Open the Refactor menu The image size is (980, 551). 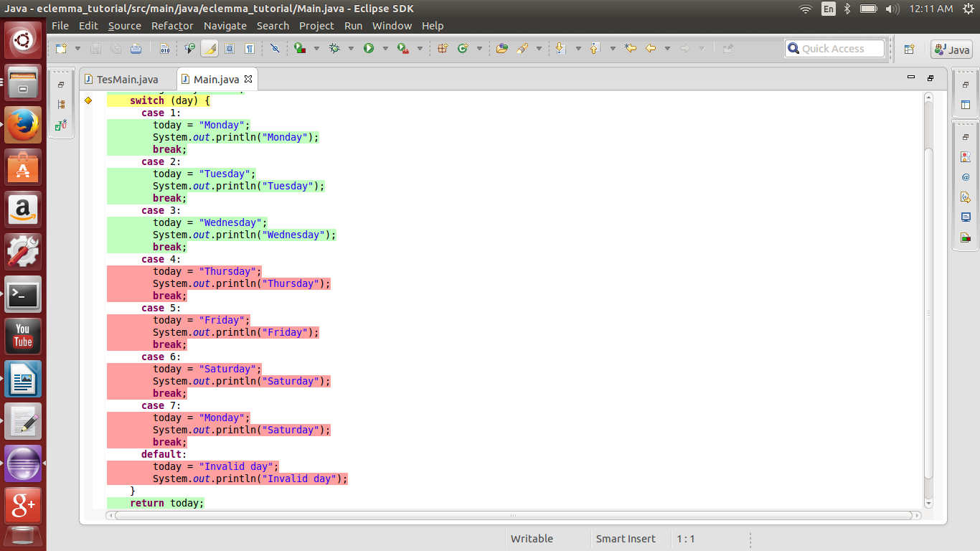[172, 26]
